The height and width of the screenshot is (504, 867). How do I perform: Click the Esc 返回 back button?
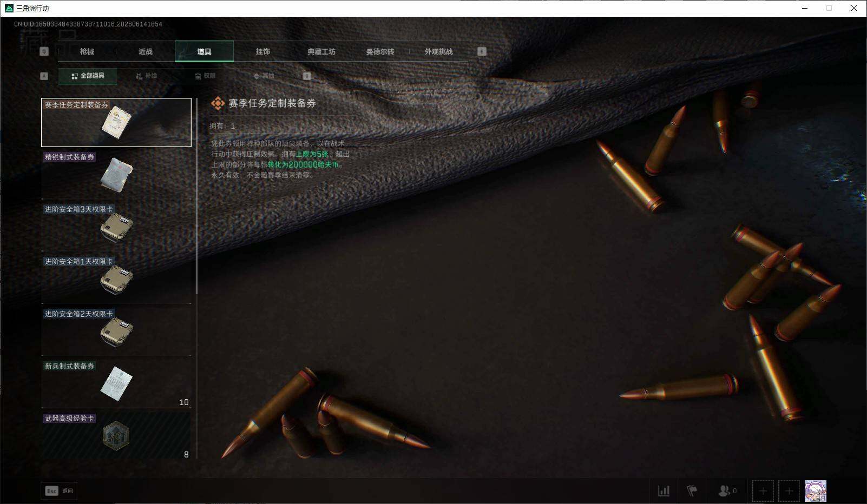pyautogui.click(x=59, y=490)
